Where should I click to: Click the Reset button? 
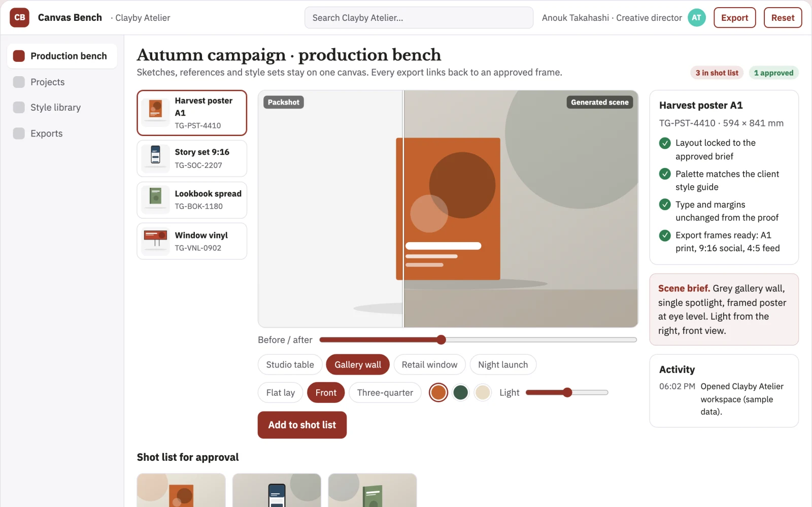click(x=783, y=18)
